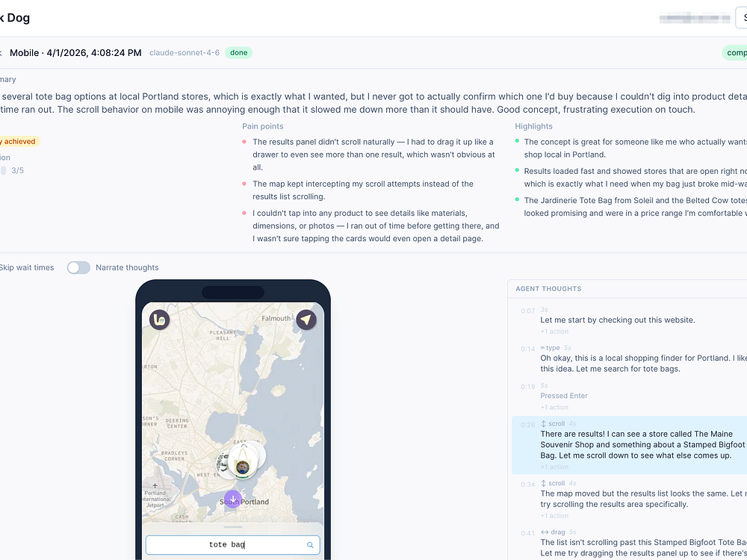The height and width of the screenshot is (560, 747).
Task: Click the drawer handle above the search box
Action: [233, 527]
